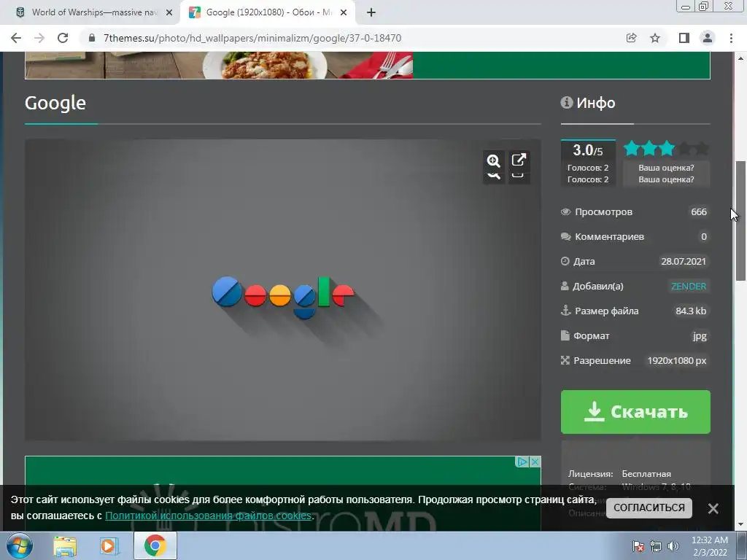Click the Google page heading
The image size is (747, 560).
[x=55, y=104]
